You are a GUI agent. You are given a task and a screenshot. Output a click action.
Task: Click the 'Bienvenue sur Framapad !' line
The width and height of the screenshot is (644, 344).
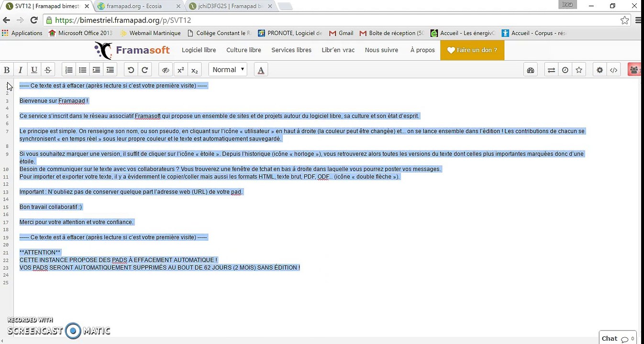pyautogui.click(x=54, y=101)
